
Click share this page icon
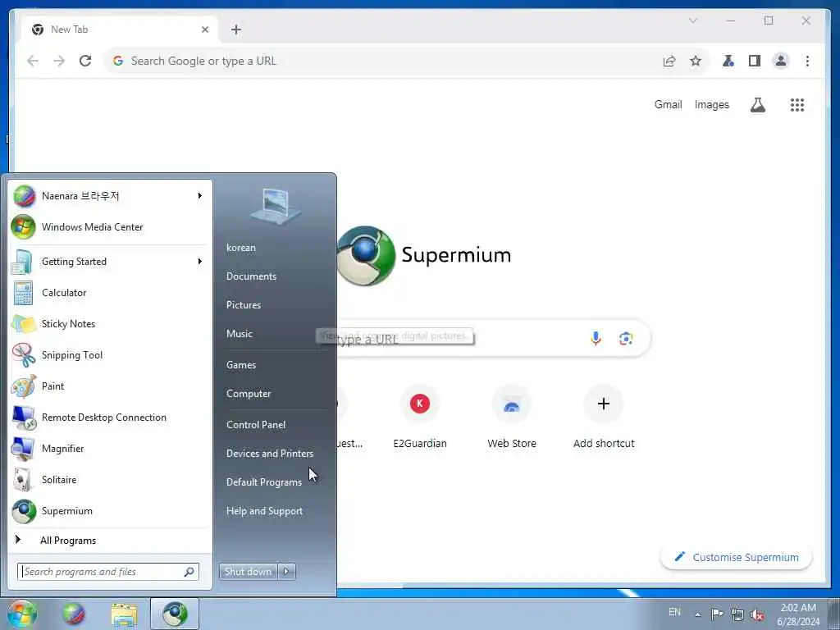tap(669, 61)
